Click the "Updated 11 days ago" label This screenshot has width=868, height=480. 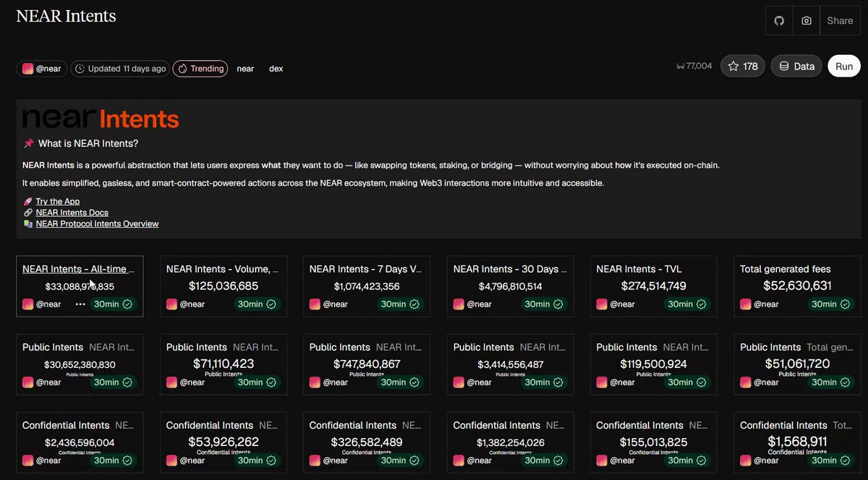(120, 69)
